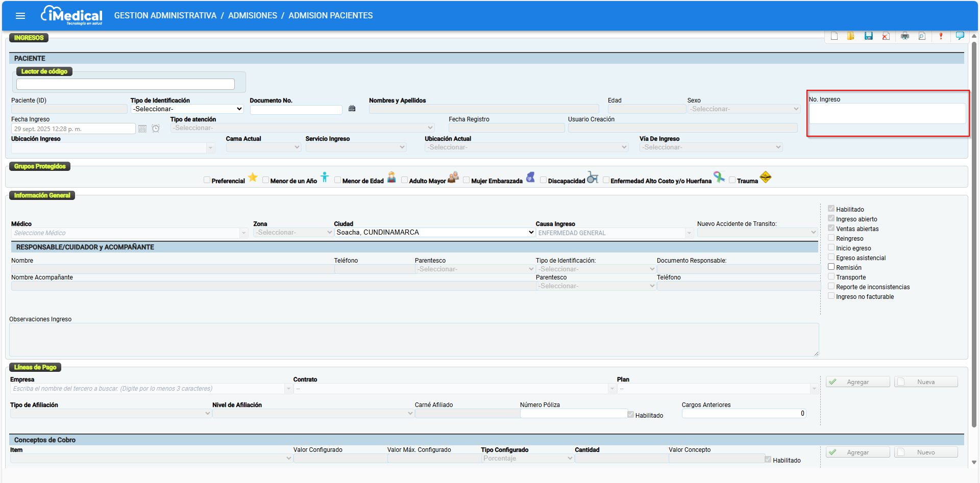Click the printer icon in toolbar
This screenshot has width=980, height=483.
tap(904, 36)
